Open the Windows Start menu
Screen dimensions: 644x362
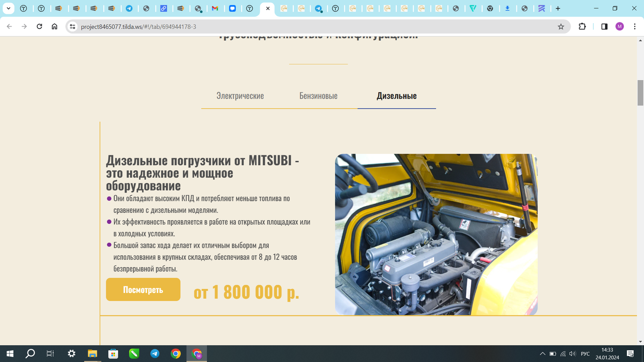[10, 353]
